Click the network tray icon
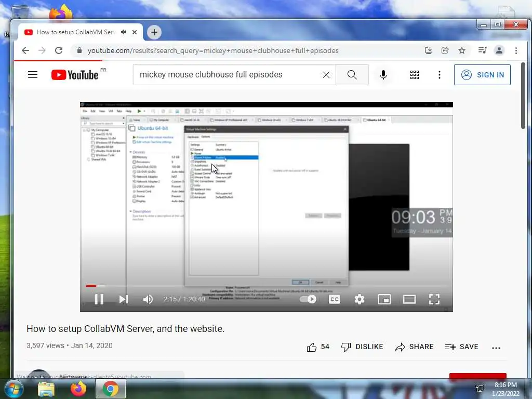Screen dimensions: 532x399 click(x=480, y=389)
